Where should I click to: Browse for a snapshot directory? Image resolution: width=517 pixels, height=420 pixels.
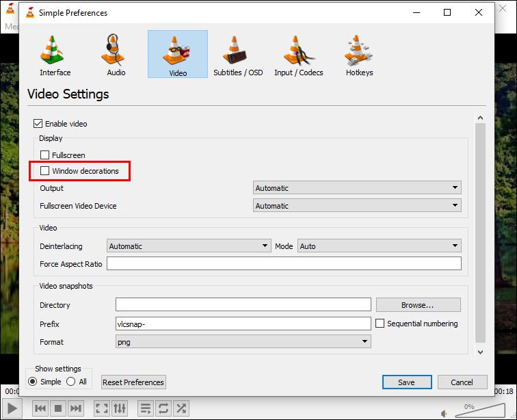[x=418, y=305]
